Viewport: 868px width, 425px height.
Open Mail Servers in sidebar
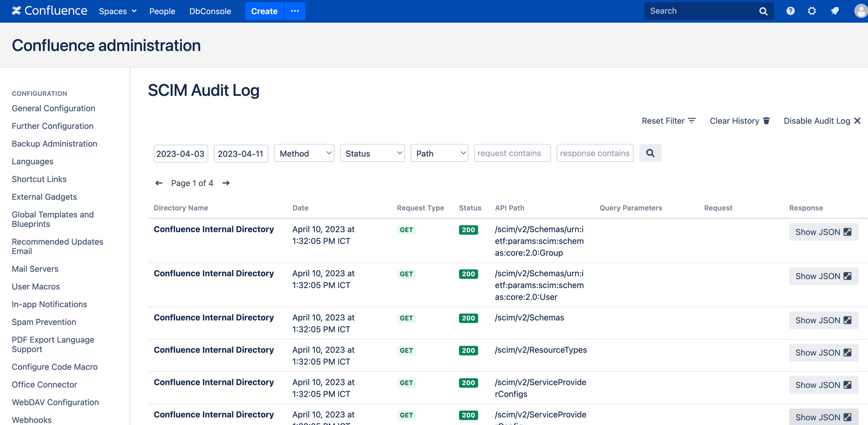[35, 269]
